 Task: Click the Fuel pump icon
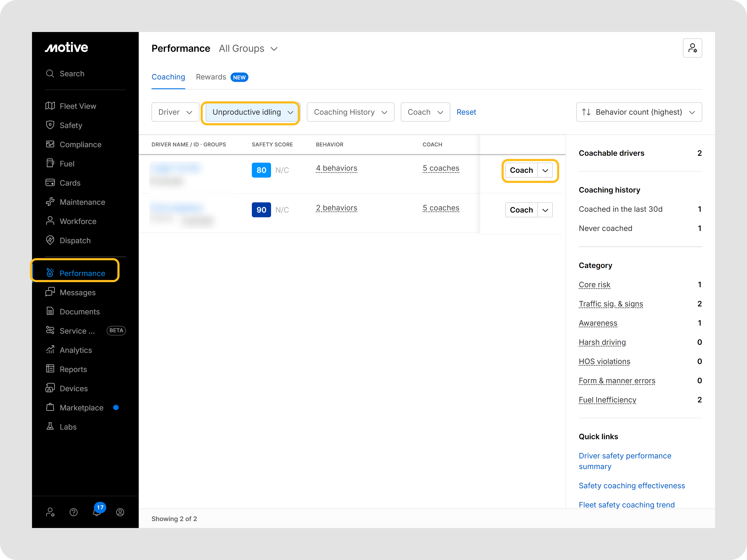pos(50,163)
